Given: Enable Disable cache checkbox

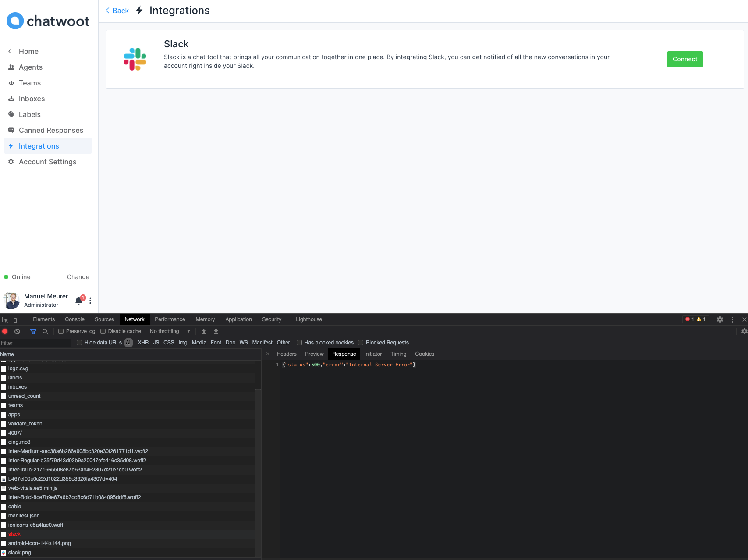Looking at the screenshot, I should pyautogui.click(x=103, y=331).
